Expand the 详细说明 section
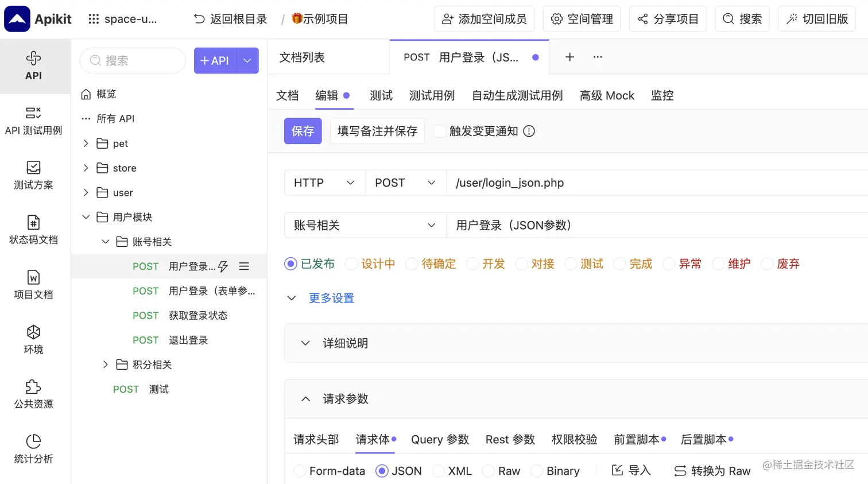868x484 pixels. coord(305,343)
